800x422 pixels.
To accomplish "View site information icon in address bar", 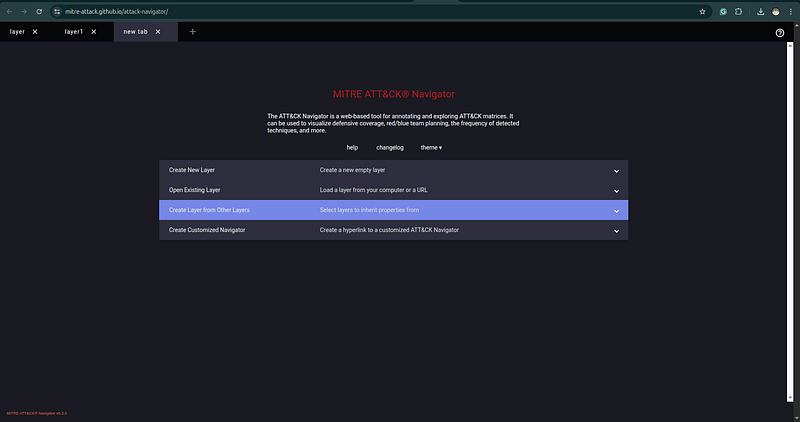I will point(57,11).
